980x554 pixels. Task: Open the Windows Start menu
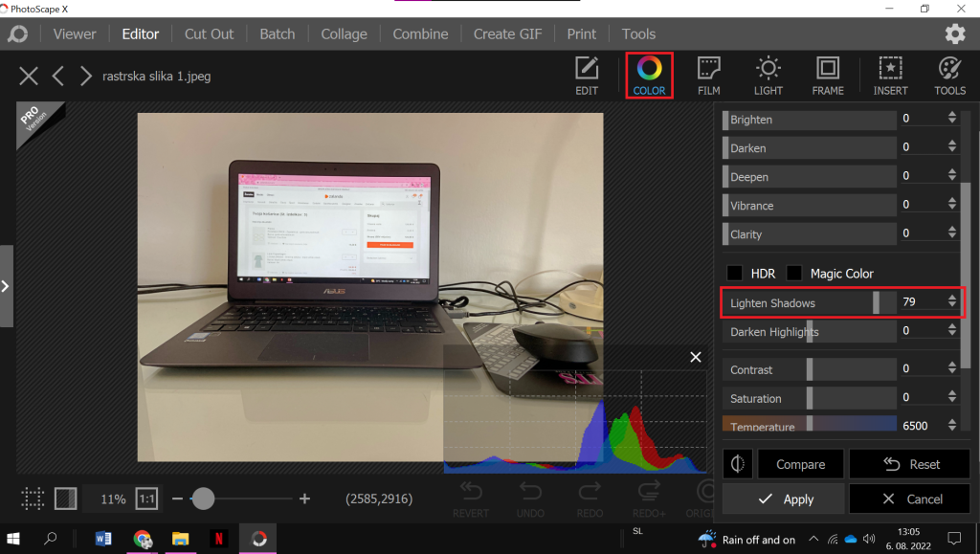13,539
